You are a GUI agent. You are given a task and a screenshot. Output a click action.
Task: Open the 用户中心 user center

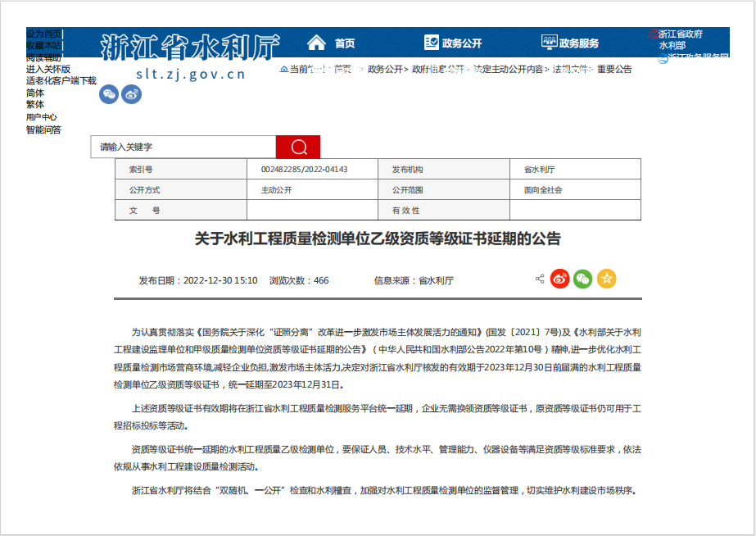[x=40, y=117]
